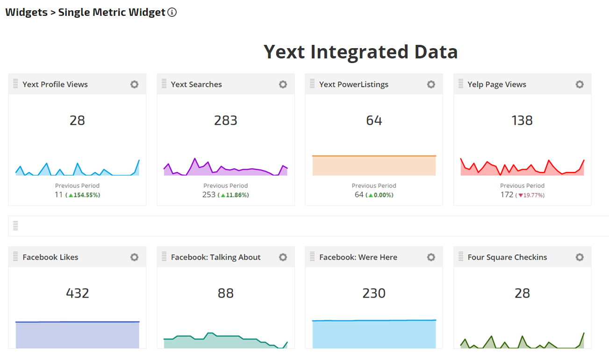The width and height of the screenshot is (609, 364).
Task: Click drag handle of Yext Profile Views widget
Action: [15, 84]
